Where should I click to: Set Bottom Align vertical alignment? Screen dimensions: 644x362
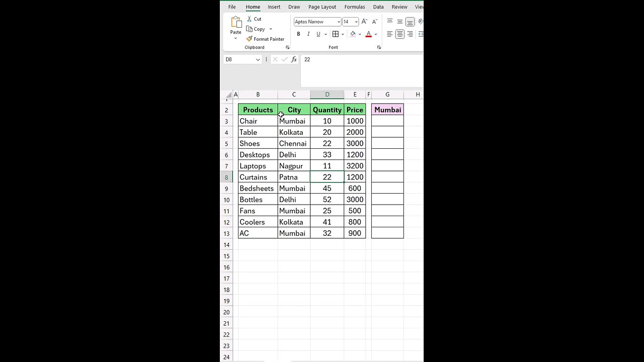click(x=410, y=22)
